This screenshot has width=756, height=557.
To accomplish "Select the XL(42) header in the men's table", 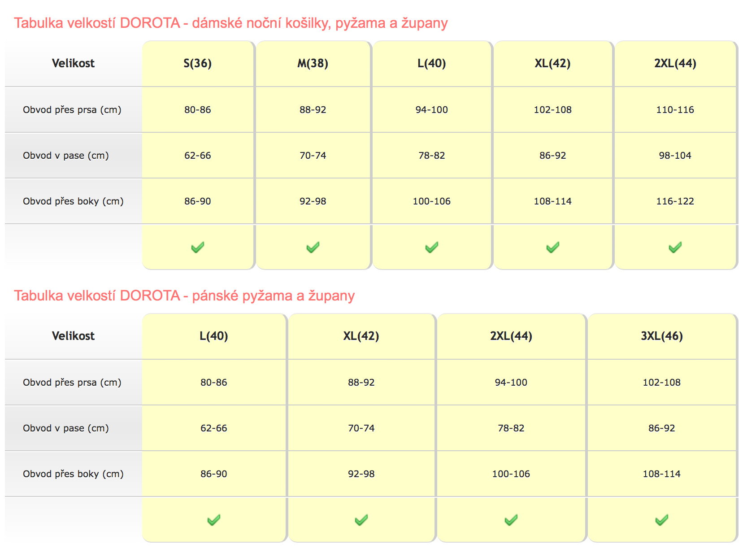I will 361,336.
